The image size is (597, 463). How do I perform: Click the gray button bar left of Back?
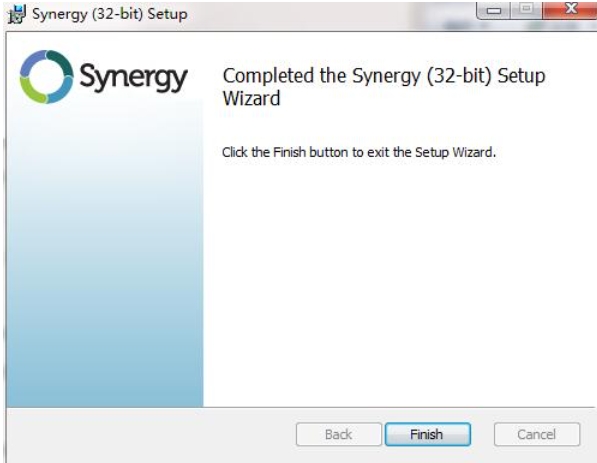pyautogui.click(x=151, y=434)
